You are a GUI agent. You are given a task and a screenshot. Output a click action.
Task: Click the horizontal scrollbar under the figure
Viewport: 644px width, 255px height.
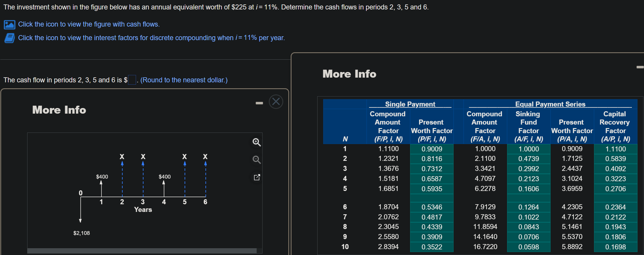click(x=142, y=251)
